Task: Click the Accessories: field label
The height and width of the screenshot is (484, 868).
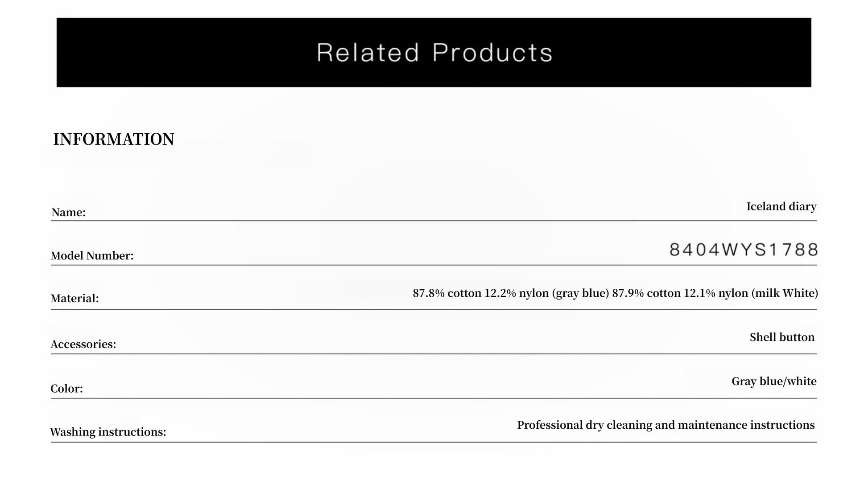Action: coord(83,345)
